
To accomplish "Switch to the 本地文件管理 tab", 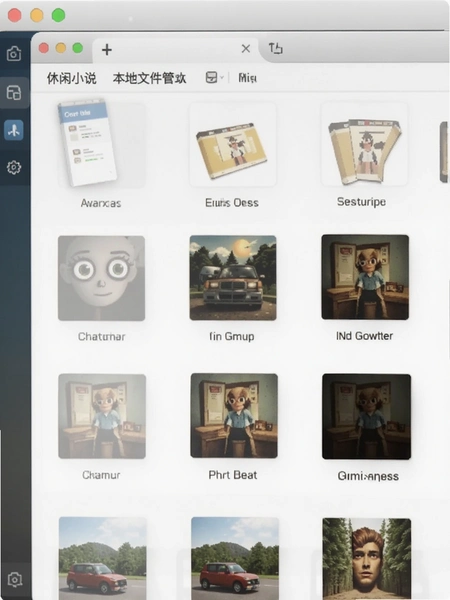I will click(x=149, y=78).
